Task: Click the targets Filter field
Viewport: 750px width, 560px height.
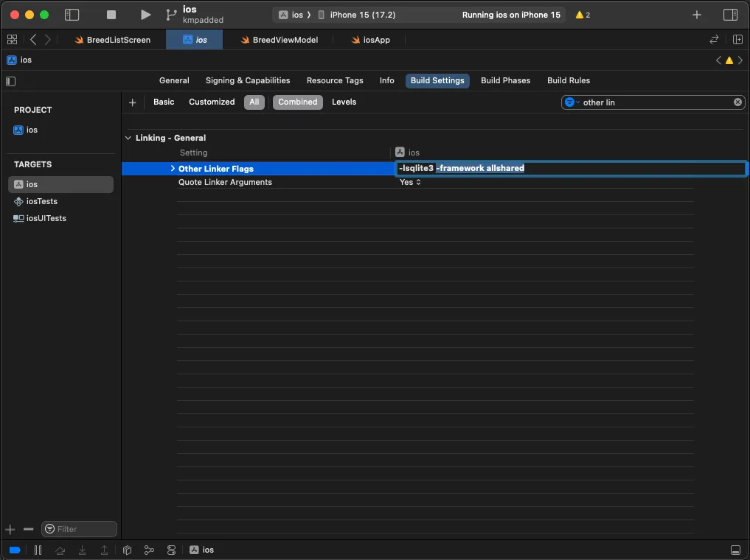Action: pos(79,529)
